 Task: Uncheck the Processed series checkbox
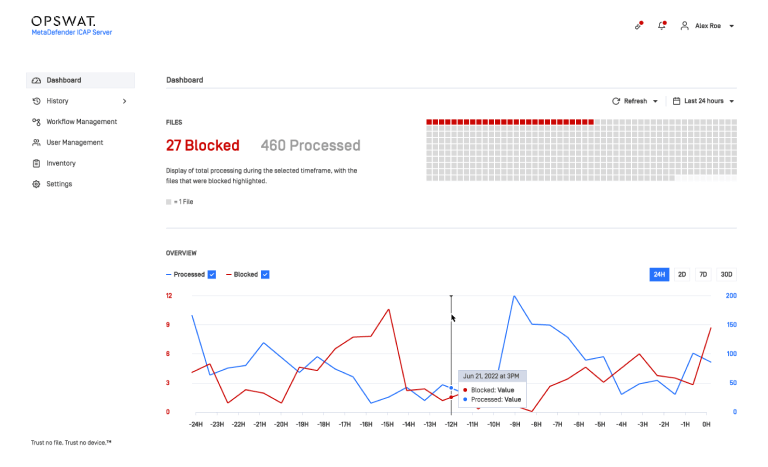point(212,274)
